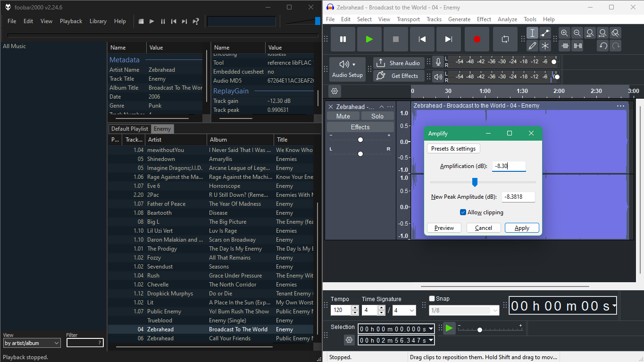Image resolution: width=644 pixels, height=362 pixels.
Task: Enable the Snap checkbox
Action: 432,298
